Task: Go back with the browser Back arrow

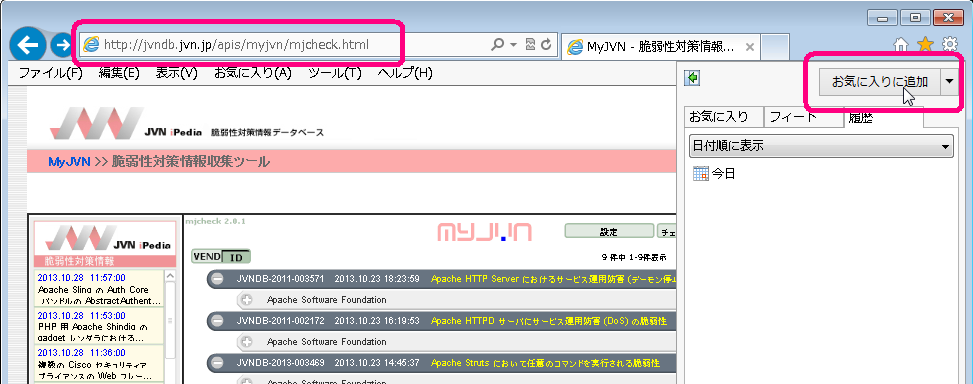Action: (x=27, y=45)
